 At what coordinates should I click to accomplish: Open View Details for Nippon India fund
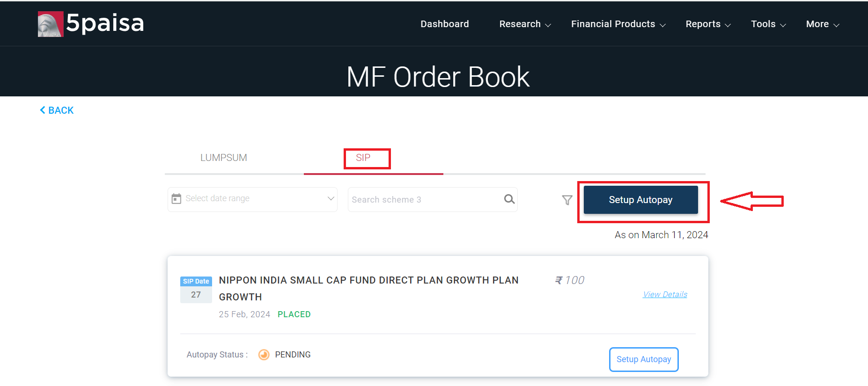point(665,294)
